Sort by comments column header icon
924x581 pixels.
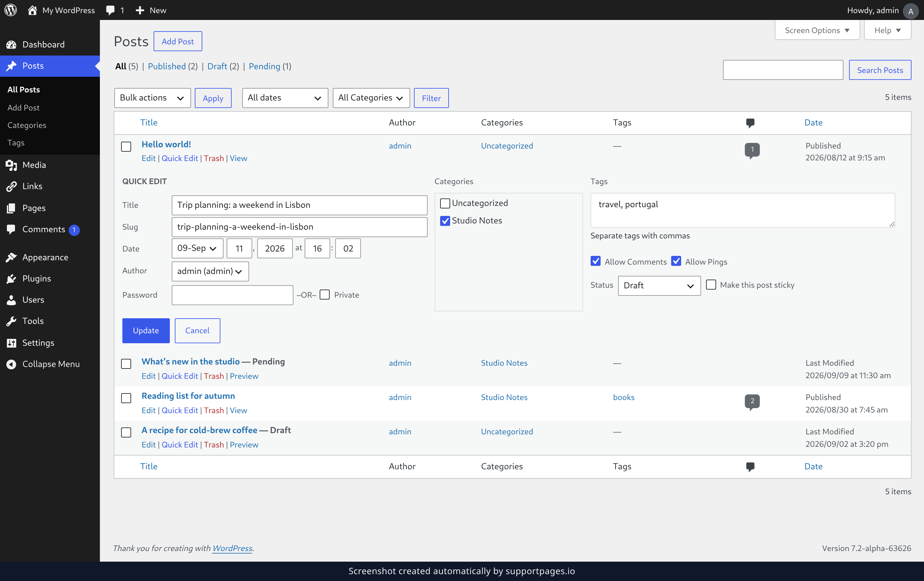coord(750,123)
